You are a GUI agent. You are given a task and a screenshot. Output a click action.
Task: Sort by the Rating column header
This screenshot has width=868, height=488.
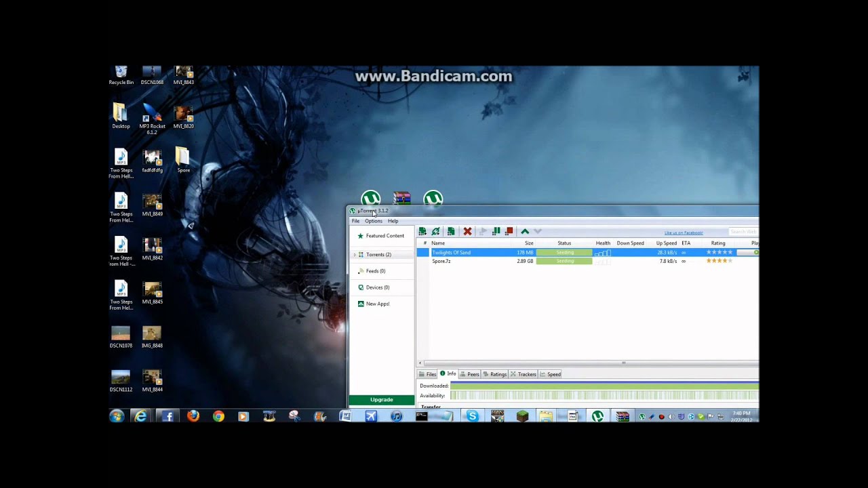tap(718, 243)
